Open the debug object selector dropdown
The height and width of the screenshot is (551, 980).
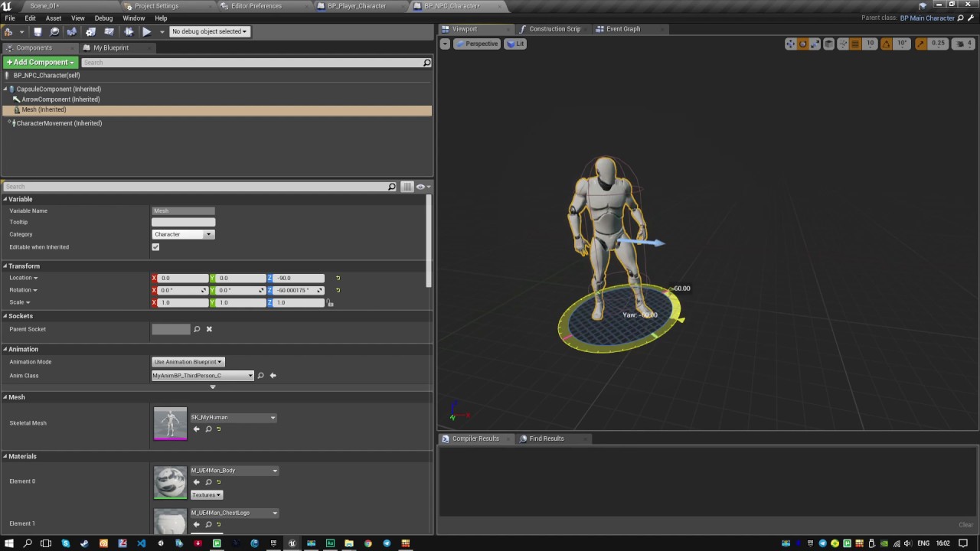[x=210, y=31]
